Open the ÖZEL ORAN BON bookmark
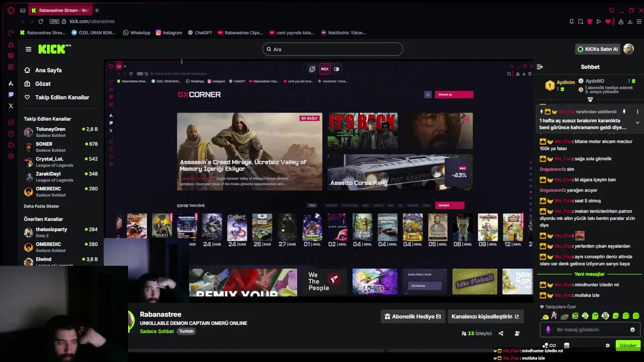Screen dimensions: 644x362 [94, 33]
